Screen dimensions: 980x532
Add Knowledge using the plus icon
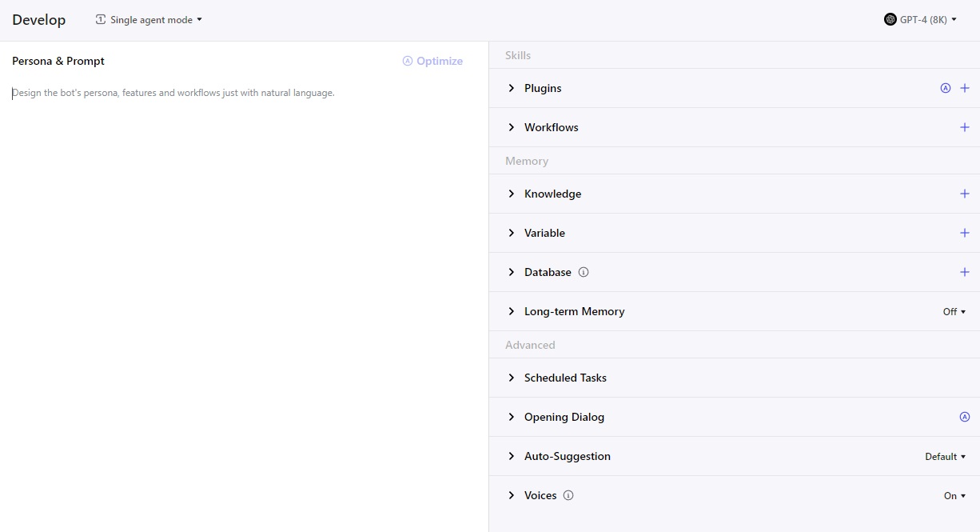pyautogui.click(x=964, y=194)
